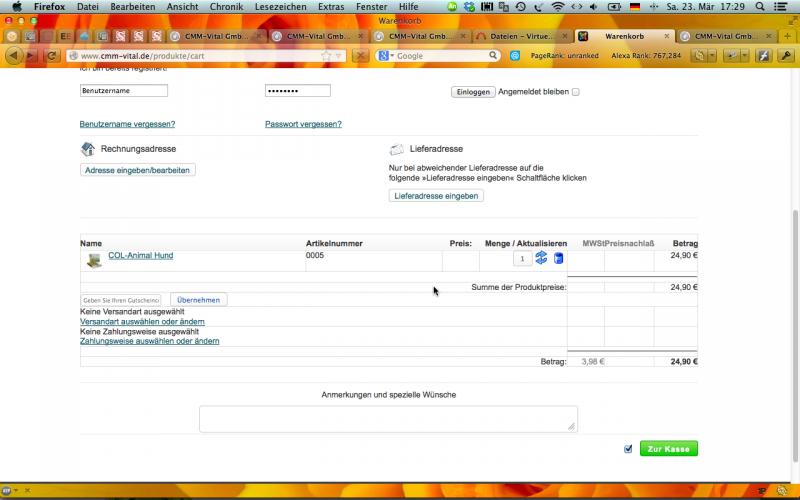
Task: Click the bookmark star in the URL bar
Action: click(326, 56)
